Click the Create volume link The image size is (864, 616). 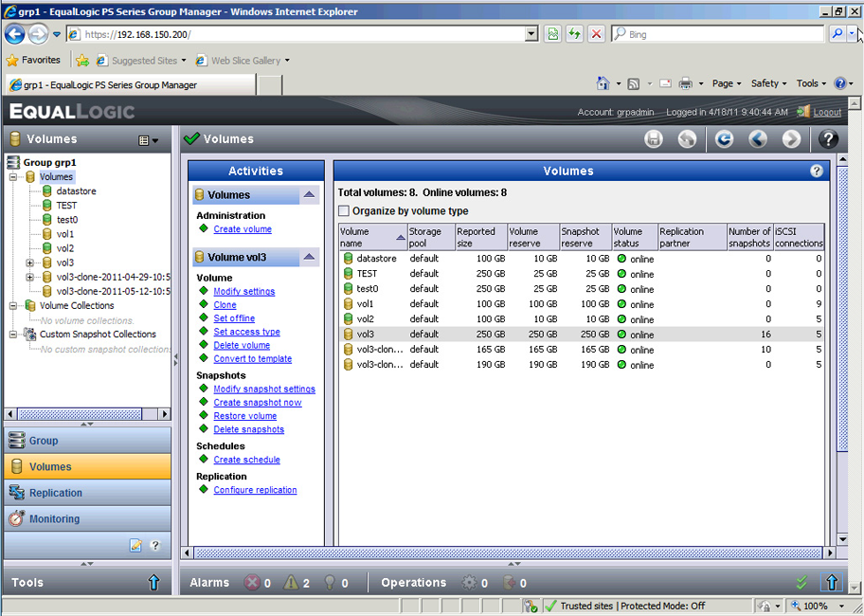[x=243, y=229]
